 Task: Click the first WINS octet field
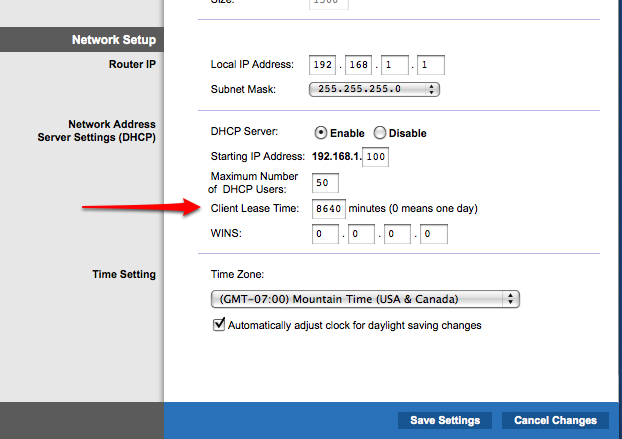click(325, 234)
